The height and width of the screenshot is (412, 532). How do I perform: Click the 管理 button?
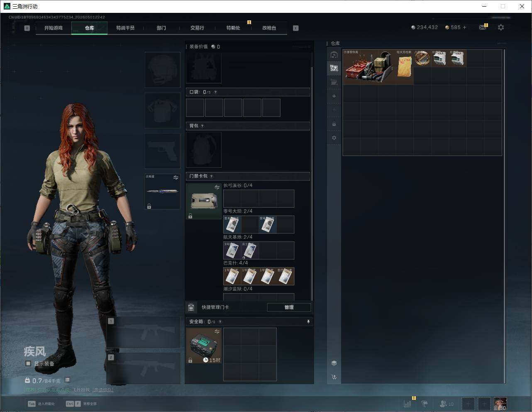pos(289,307)
